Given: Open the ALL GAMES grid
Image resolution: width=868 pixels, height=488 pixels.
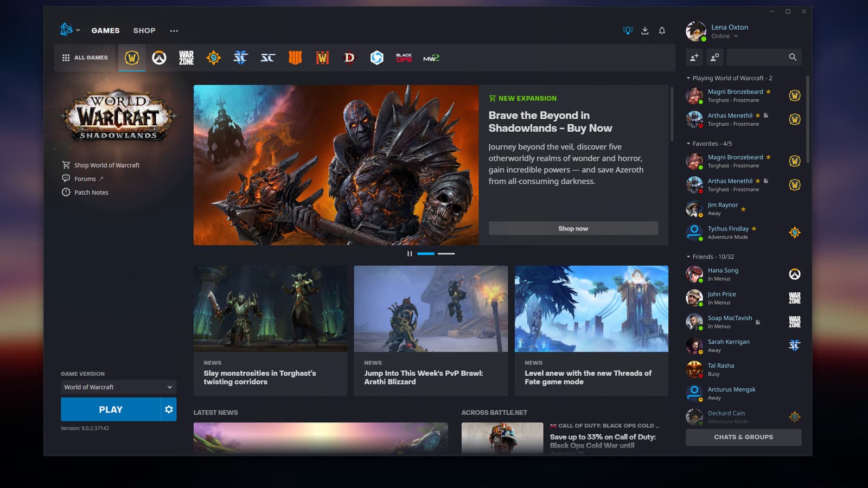Looking at the screenshot, I should [85, 57].
